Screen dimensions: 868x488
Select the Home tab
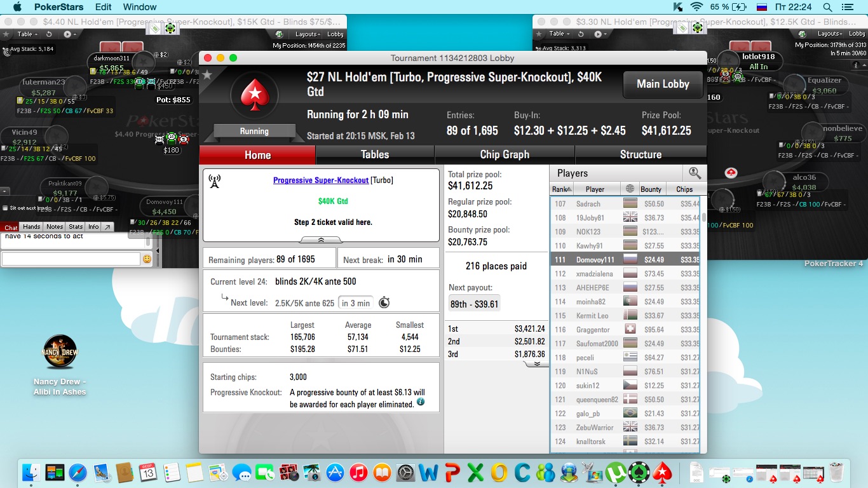(x=257, y=155)
